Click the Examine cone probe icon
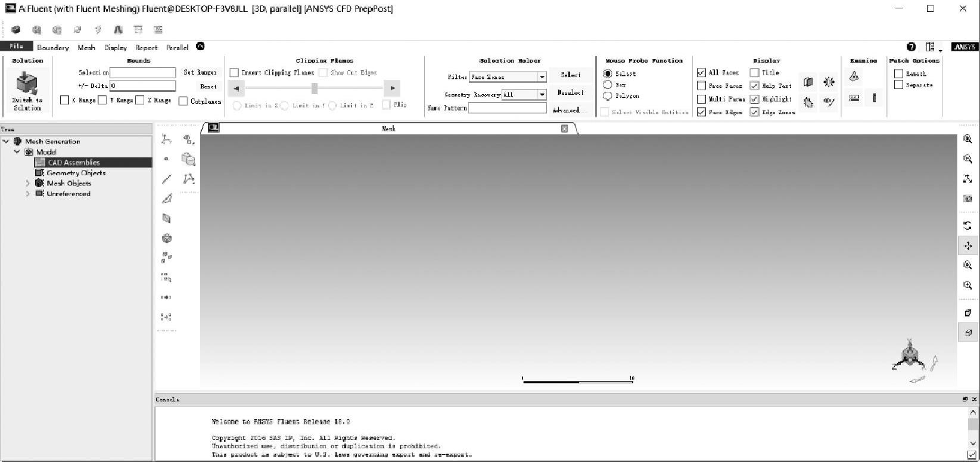 (854, 76)
